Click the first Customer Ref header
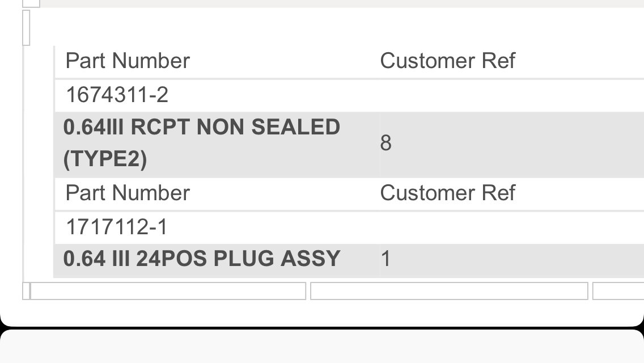This screenshot has height=363, width=644. click(x=447, y=61)
